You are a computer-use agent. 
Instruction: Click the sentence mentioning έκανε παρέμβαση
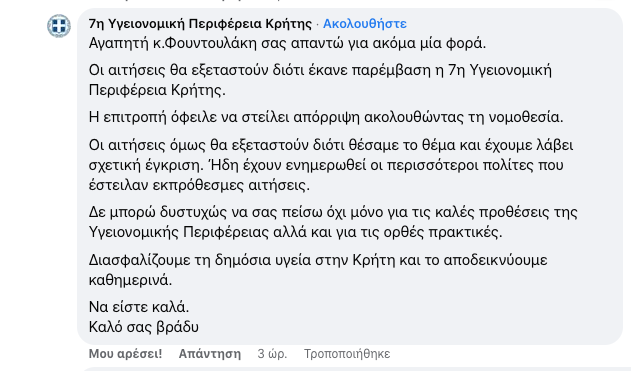tap(320, 80)
